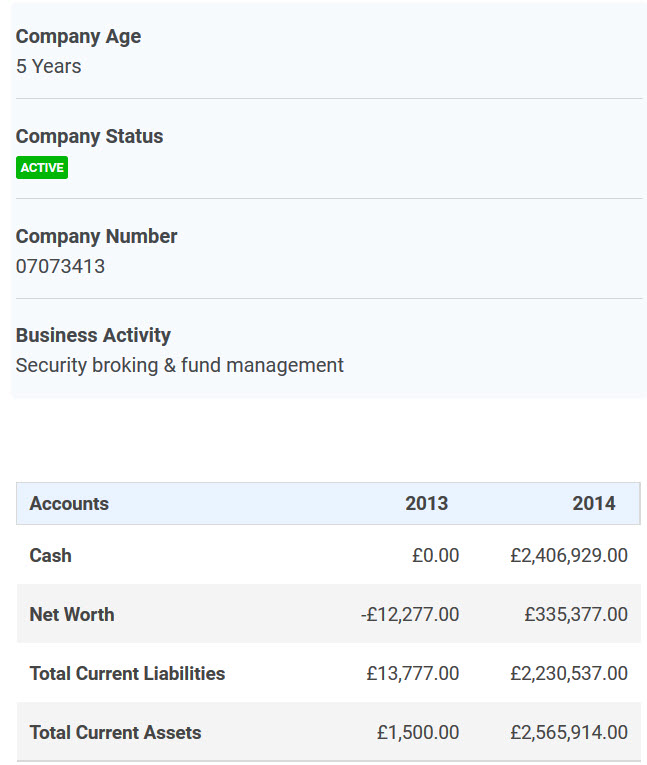Click 'Security broking & fund management' text
The height and width of the screenshot is (765, 647).
180,366
